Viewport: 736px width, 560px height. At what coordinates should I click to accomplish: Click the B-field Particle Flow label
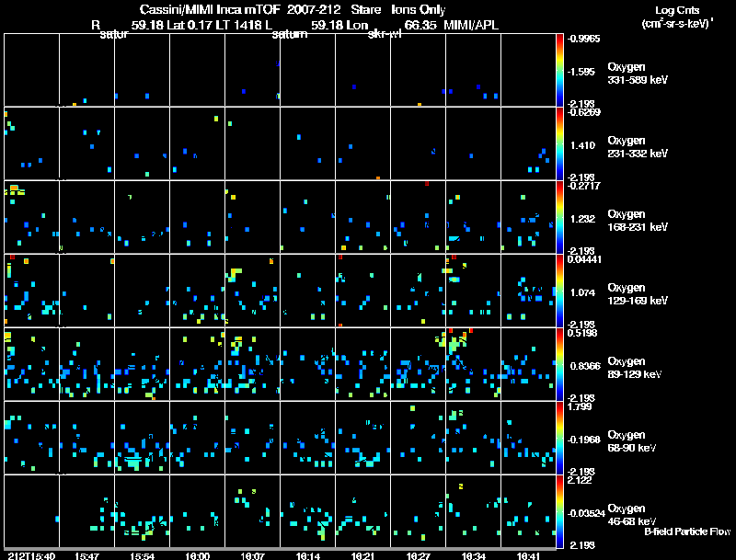click(x=687, y=531)
